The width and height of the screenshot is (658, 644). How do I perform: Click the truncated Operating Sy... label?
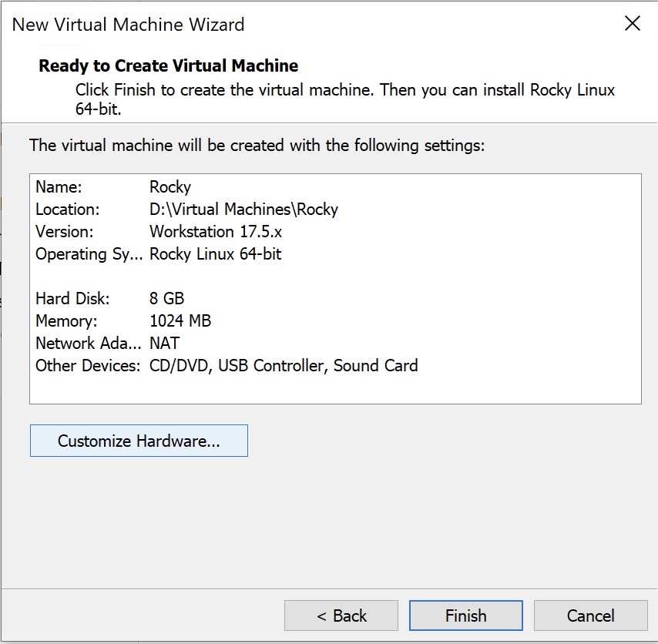pyautogui.click(x=89, y=253)
